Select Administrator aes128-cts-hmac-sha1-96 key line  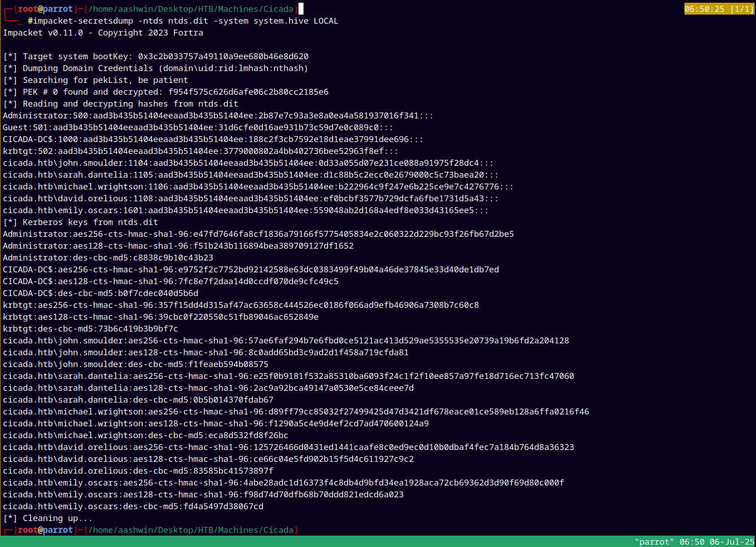coord(178,246)
